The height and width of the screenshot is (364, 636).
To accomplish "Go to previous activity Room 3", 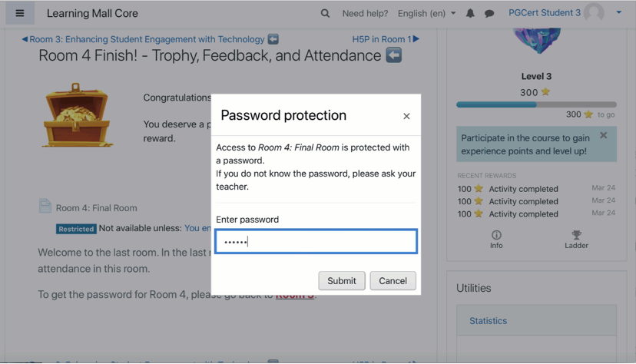I will click(150, 39).
